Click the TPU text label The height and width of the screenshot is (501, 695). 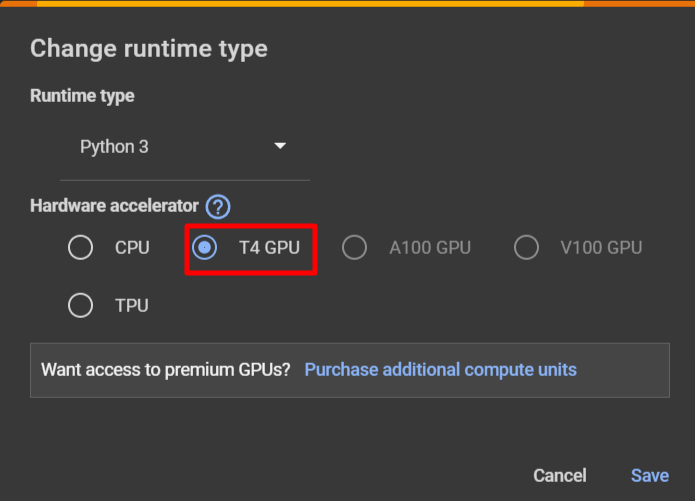132,305
